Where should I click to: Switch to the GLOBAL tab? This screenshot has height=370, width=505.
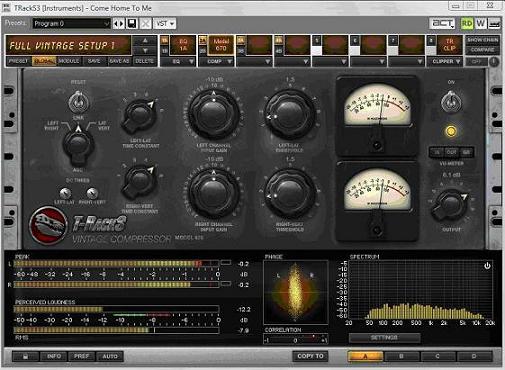pos(44,61)
